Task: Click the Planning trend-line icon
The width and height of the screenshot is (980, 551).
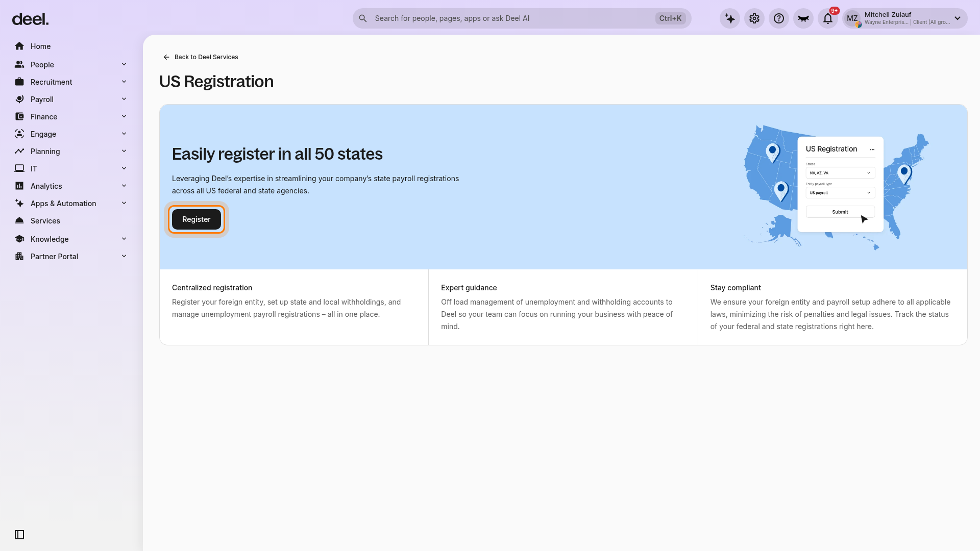Action: (x=19, y=152)
